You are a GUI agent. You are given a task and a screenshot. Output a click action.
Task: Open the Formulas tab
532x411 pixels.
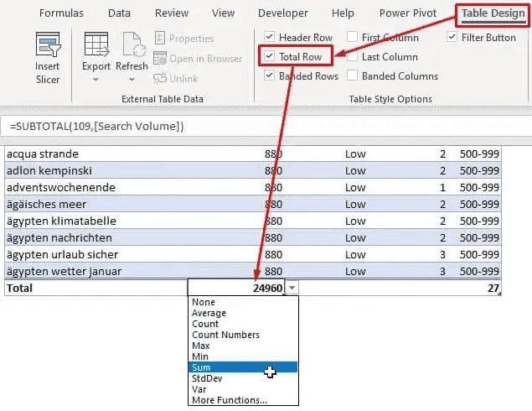pos(61,13)
